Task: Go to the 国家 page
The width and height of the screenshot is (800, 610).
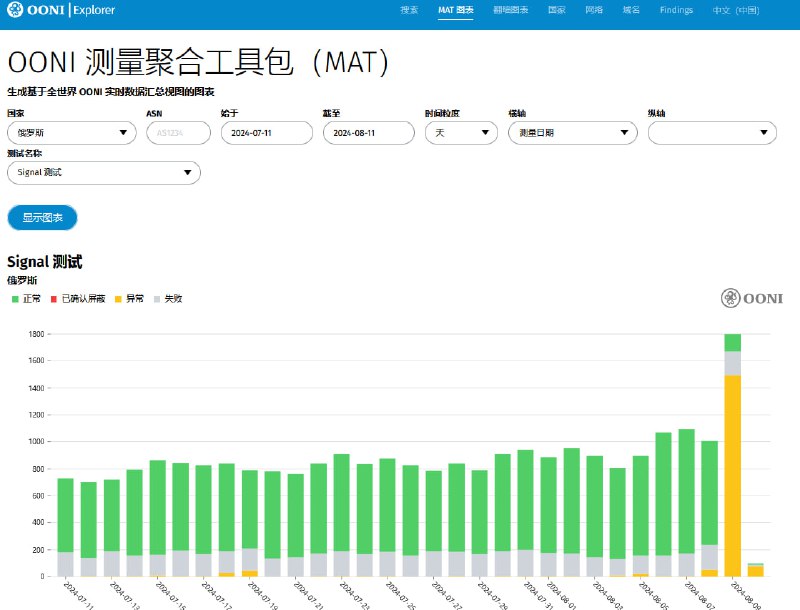Action: [557, 10]
